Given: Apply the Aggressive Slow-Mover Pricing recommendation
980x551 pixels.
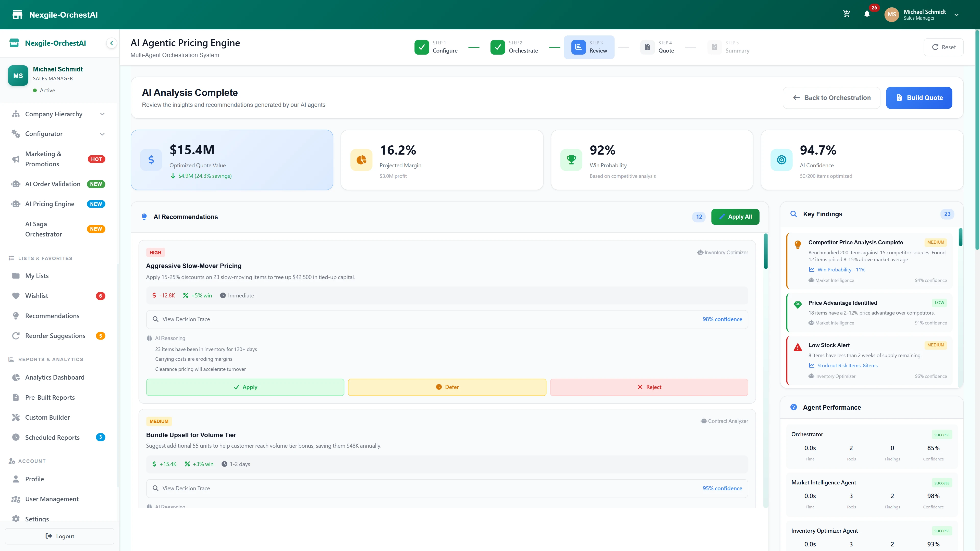Looking at the screenshot, I should (245, 387).
